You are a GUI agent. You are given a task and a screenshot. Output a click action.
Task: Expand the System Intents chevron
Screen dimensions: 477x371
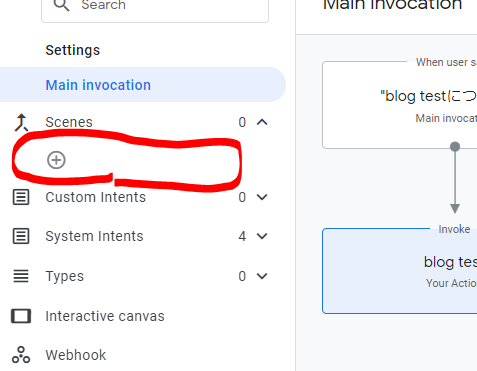pos(262,236)
